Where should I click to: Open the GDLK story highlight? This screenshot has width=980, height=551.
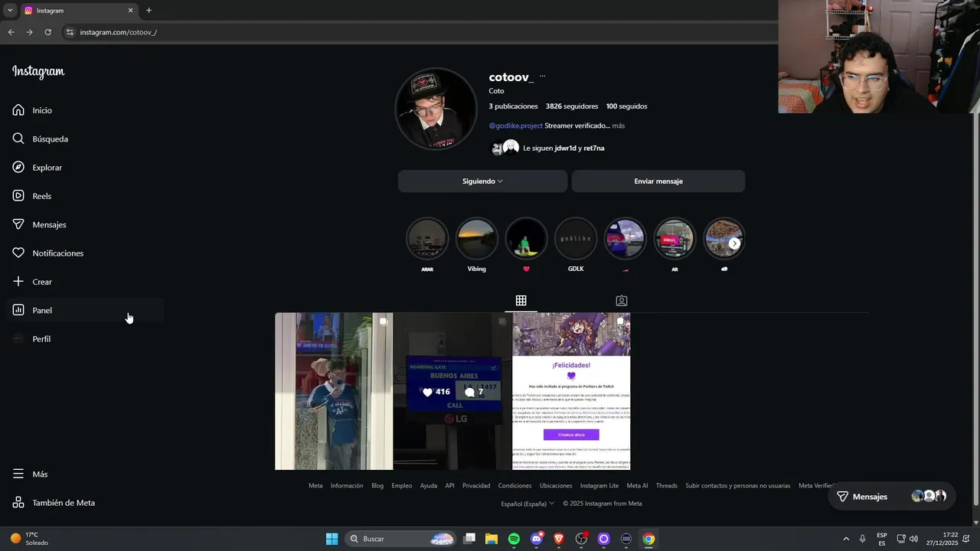576,239
